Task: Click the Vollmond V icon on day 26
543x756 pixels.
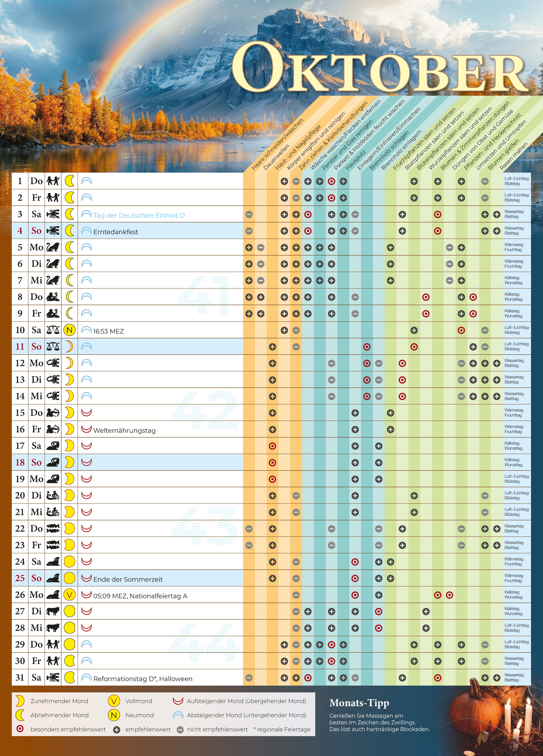Action: coord(69,595)
